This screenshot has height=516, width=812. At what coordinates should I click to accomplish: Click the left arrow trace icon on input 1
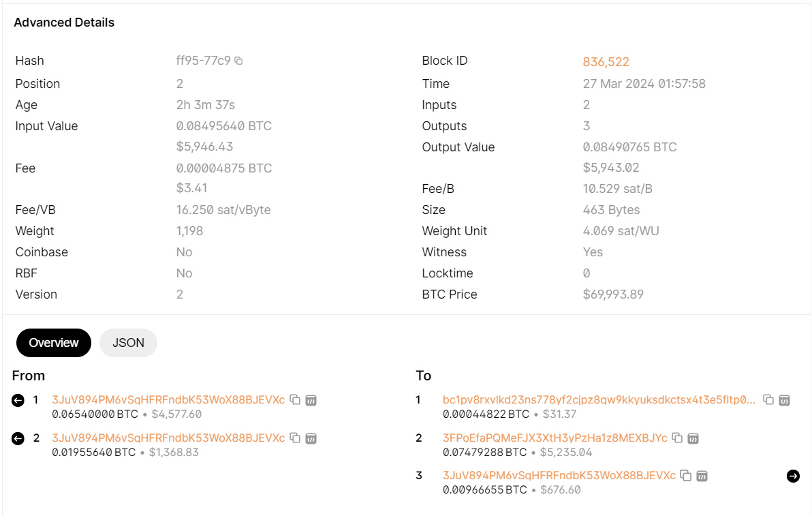(17, 400)
